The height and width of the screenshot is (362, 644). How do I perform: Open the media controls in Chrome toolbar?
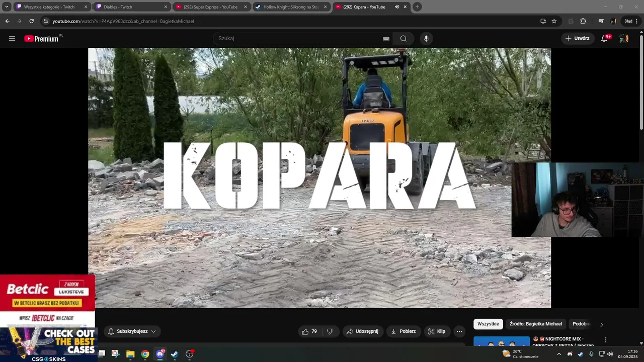click(x=601, y=21)
